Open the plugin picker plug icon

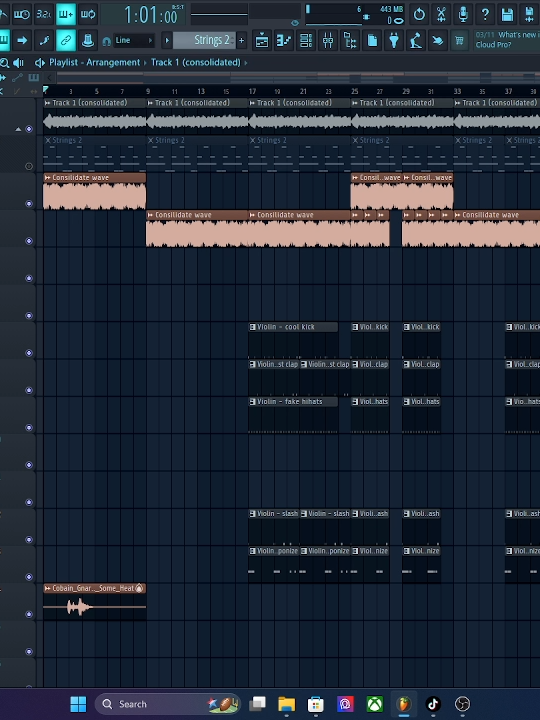click(394, 41)
